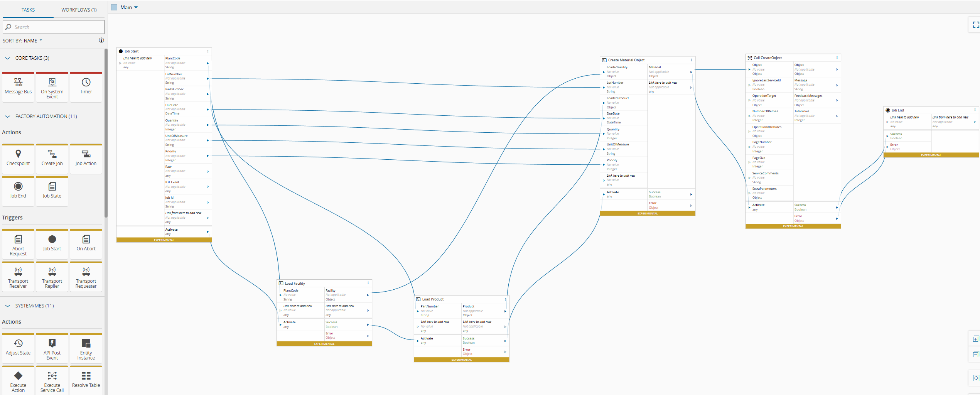
Task: Click the Job End node title
Action: point(898,110)
